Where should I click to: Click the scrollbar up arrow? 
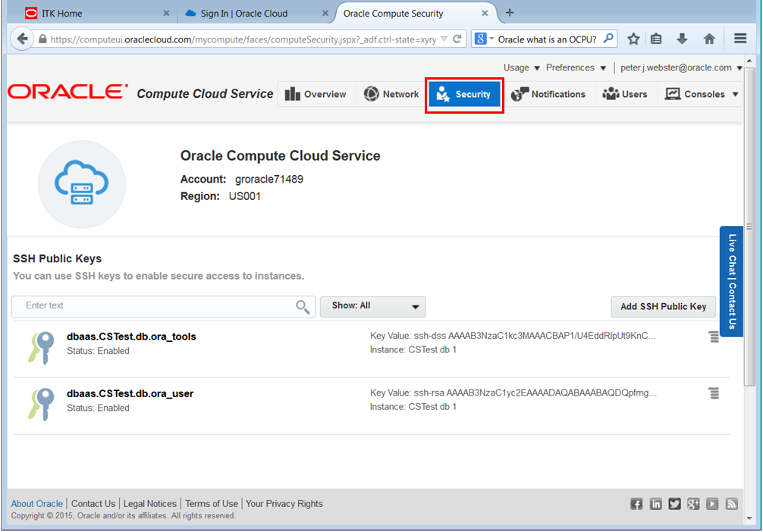click(x=749, y=61)
